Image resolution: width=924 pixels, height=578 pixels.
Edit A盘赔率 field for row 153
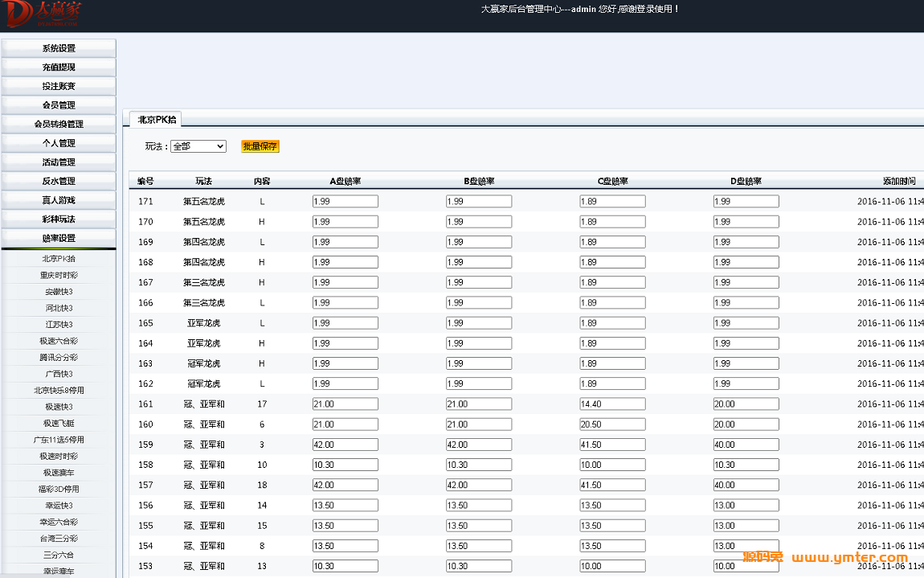345,566
